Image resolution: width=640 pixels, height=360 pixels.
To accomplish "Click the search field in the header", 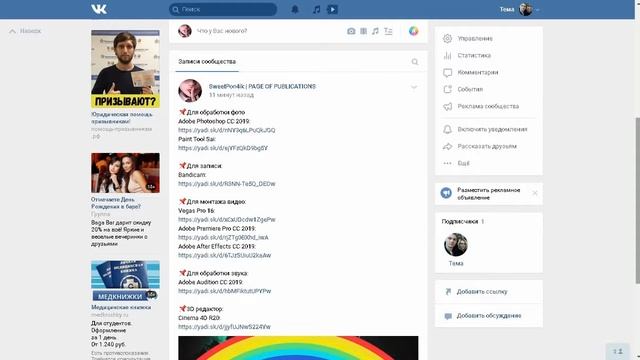I will tap(223, 9).
